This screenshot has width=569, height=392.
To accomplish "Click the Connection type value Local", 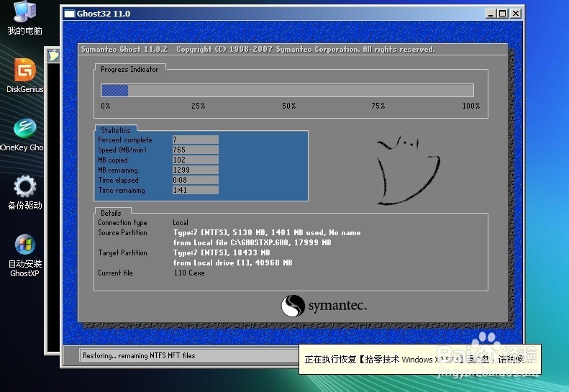I will click(x=181, y=222).
